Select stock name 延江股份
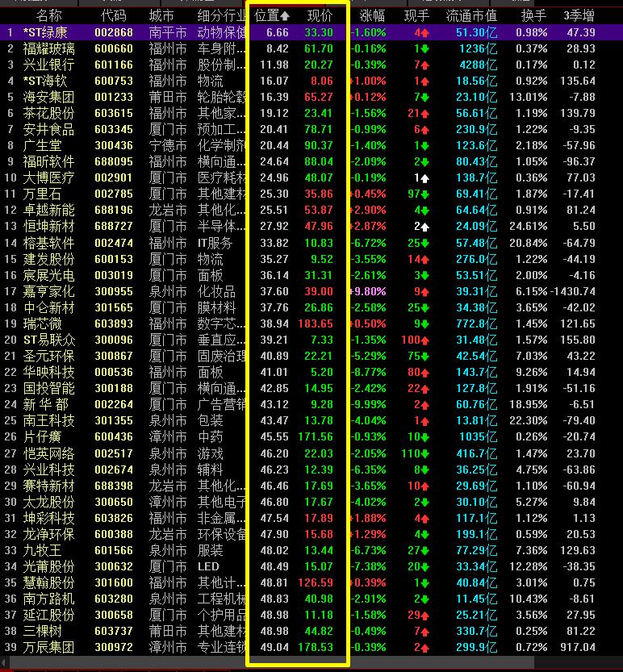The height and width of the screenshot is (672, 623). pos(49,616)
